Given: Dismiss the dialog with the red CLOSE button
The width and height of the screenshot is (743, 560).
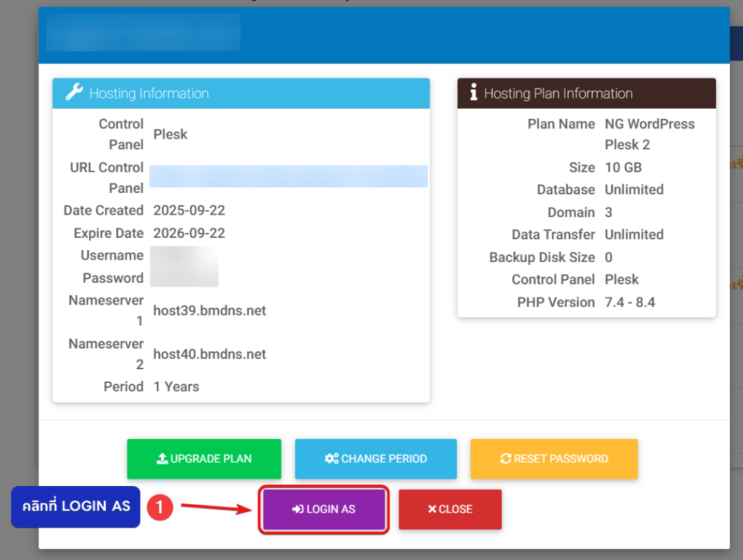Looking at the screenshot, I should coord(450,509).
